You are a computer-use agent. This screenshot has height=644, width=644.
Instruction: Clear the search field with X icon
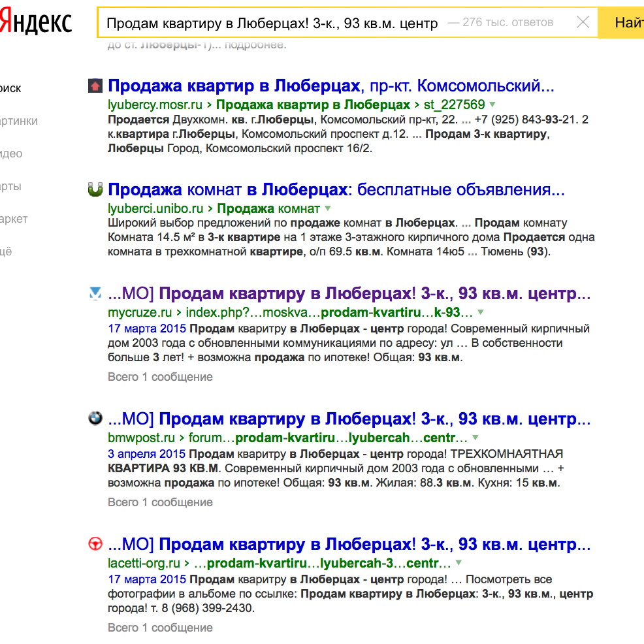(583, 23)
